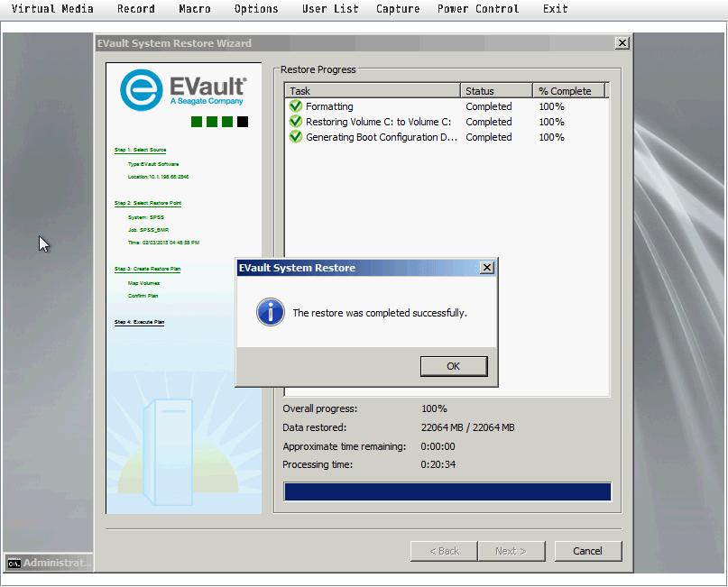Click the green checkmark beside Formatting

295,106
